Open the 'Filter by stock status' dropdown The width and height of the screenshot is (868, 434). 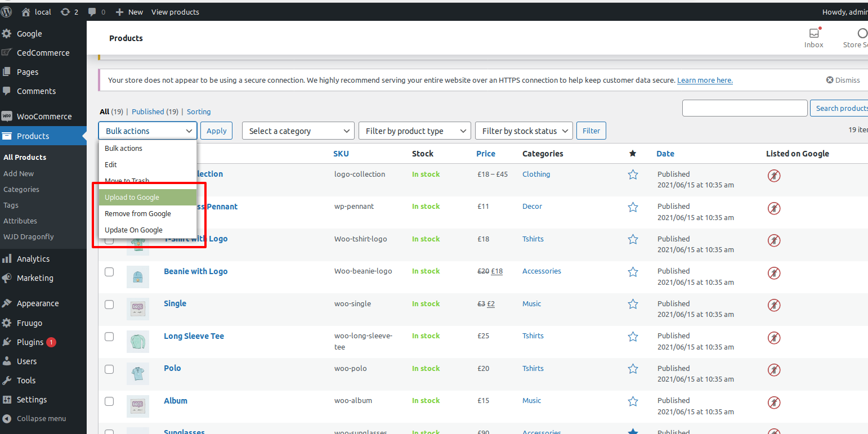click(524, 131)
